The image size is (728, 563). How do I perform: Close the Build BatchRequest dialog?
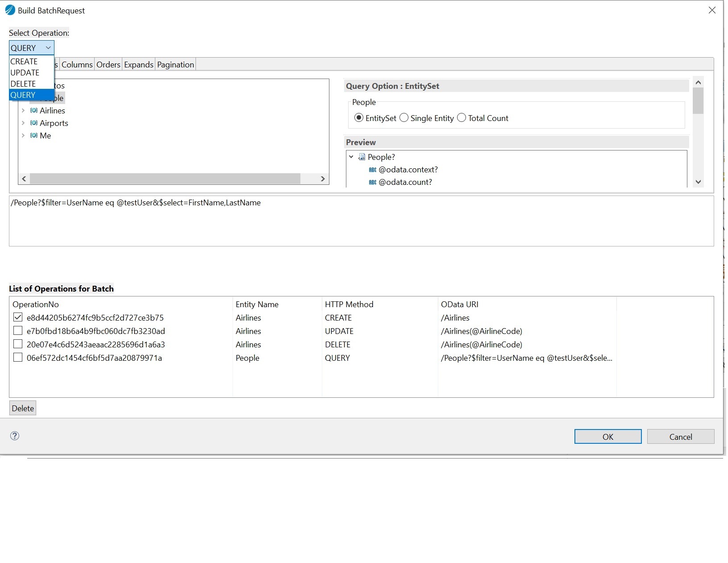pos(712,10)
